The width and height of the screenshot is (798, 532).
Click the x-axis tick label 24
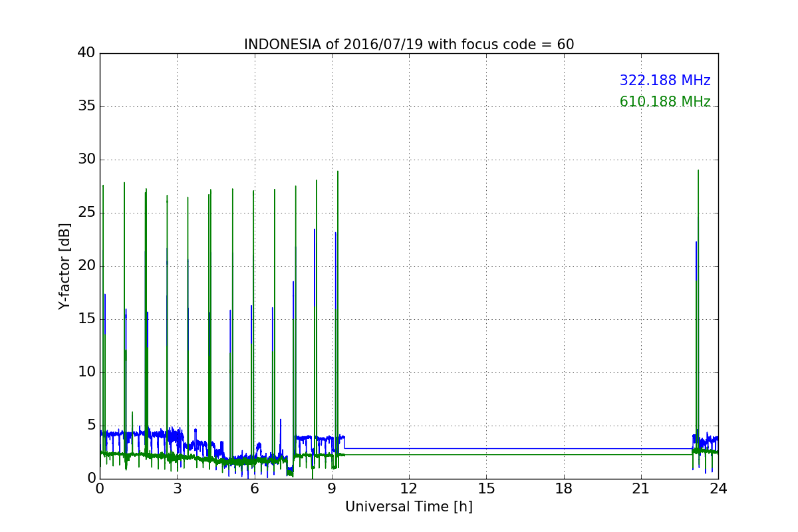(718, 489)
